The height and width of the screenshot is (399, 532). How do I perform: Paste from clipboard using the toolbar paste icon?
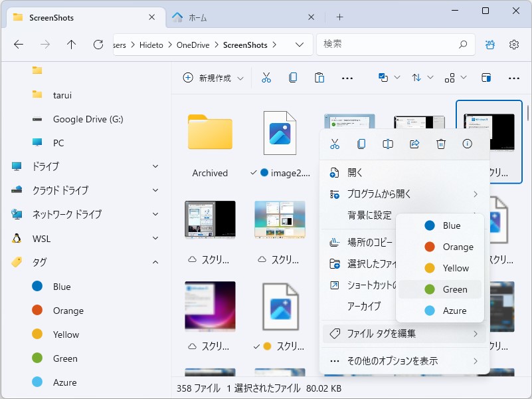(319, 78)
